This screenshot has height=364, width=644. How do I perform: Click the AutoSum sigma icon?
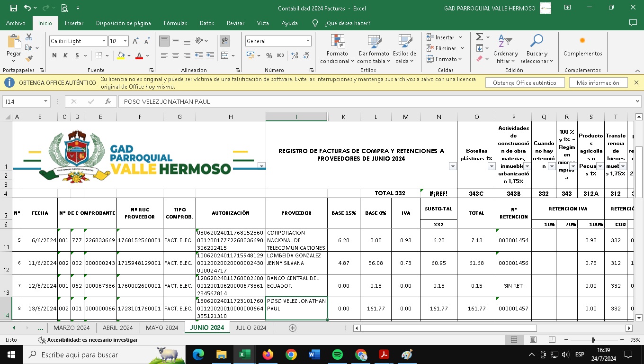point(479,37)
